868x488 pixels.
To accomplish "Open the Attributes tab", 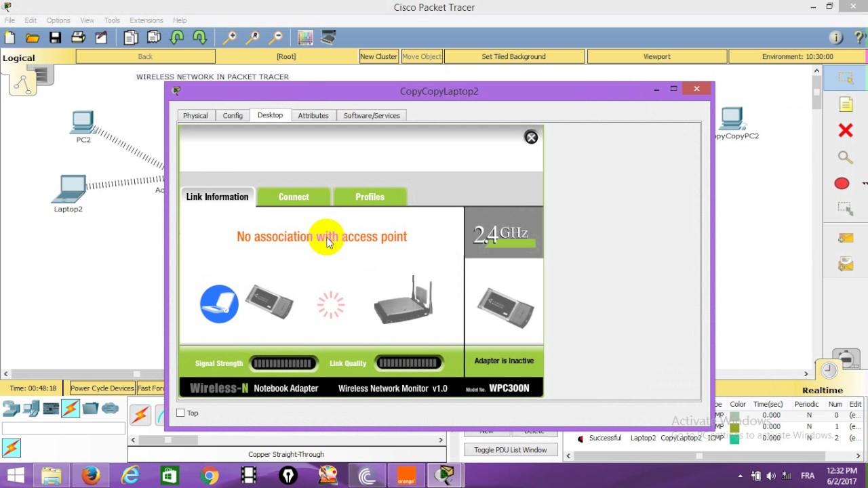I will [313, 116].
